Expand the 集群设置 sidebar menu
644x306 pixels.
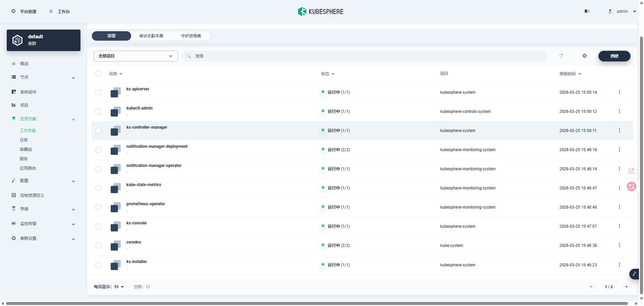point(73,239)
